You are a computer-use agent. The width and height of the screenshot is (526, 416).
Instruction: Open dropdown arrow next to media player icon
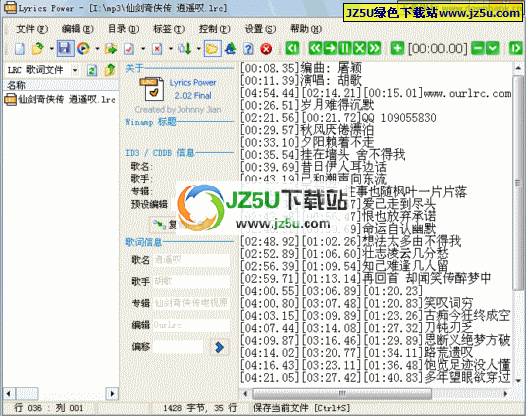tap(97, 49)
